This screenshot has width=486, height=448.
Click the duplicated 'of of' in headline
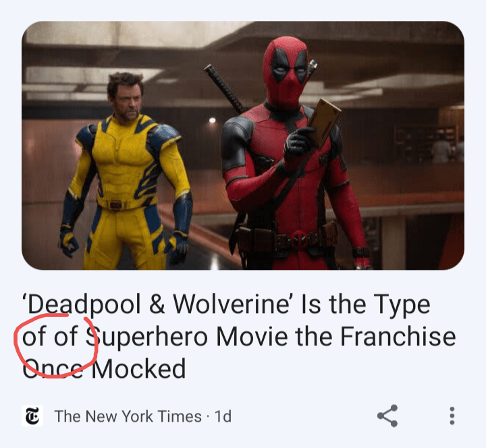pos(50,337)
